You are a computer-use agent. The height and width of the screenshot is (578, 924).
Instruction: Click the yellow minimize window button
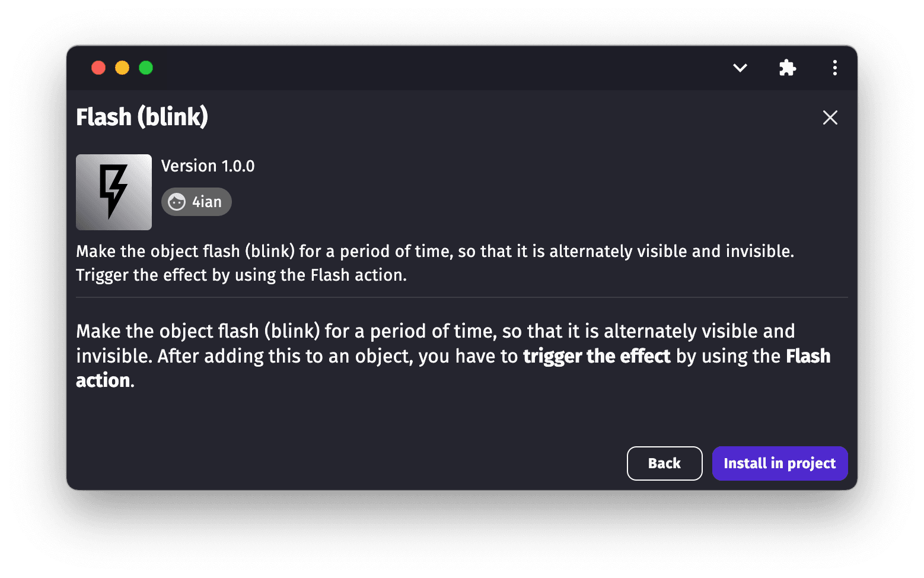pyautogui.click(x=122, y=68)
